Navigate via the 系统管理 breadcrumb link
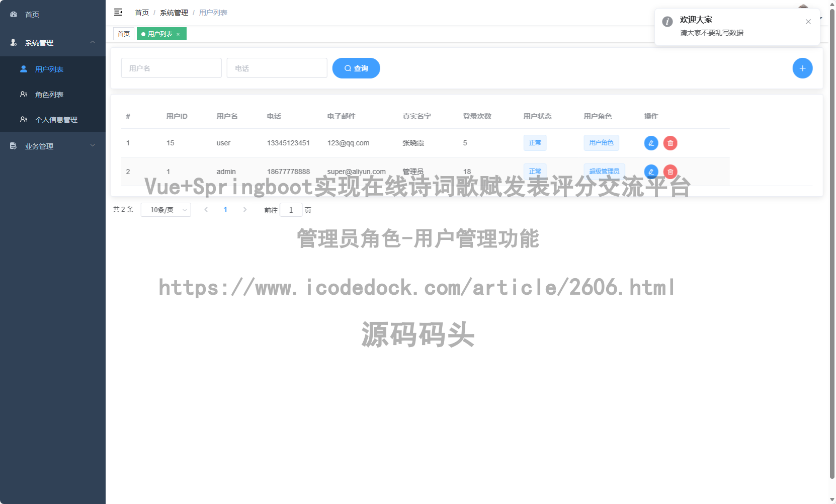Image resolution: width=836 pixels, height=504 pixels. [x=174, y=12]
